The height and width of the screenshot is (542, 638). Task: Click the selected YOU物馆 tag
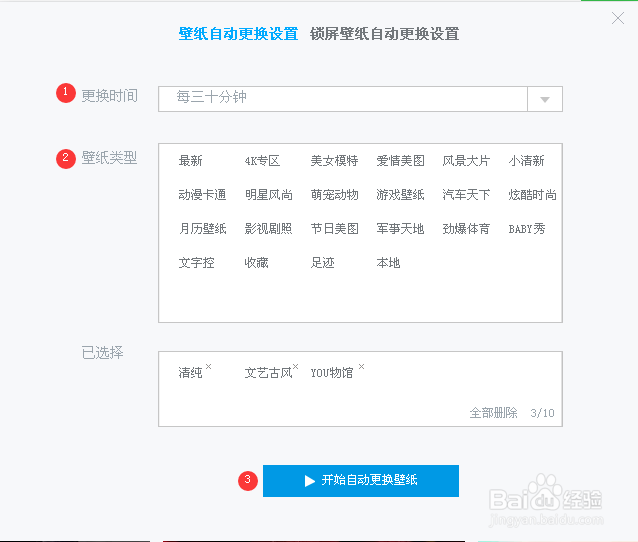[332, 372]
